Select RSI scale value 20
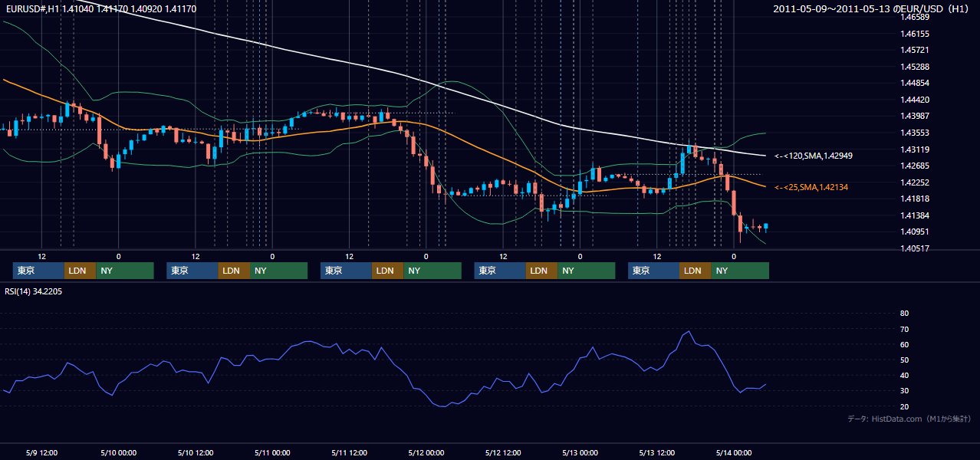Screen dimensions: 980x460 pos(904,406)
